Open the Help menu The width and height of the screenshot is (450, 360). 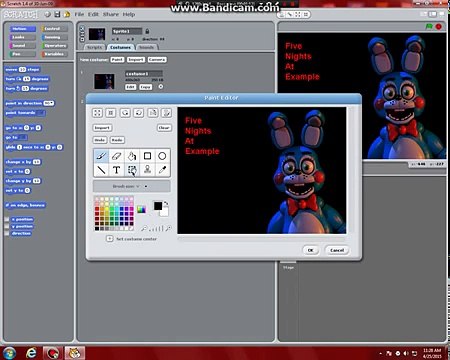pos(129,14)
